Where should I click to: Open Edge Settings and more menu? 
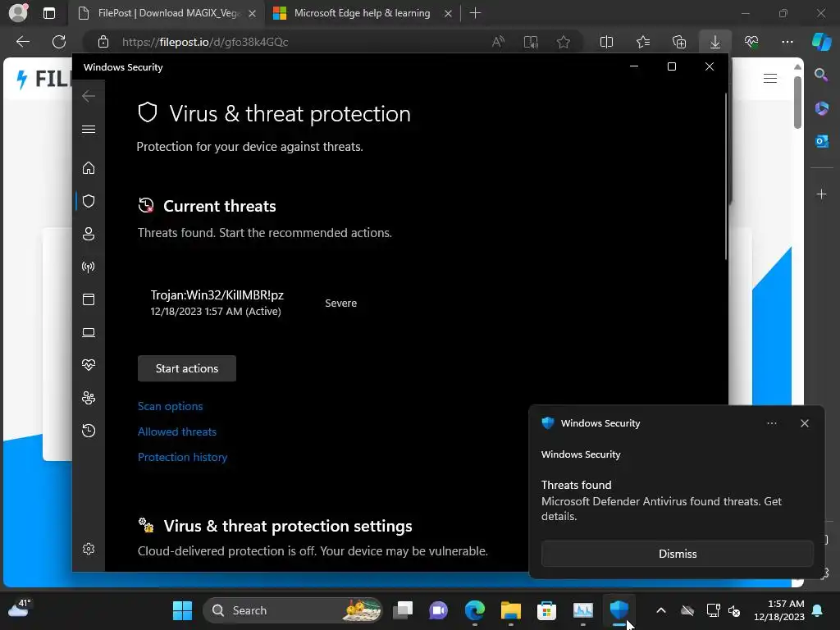[787, 42]
